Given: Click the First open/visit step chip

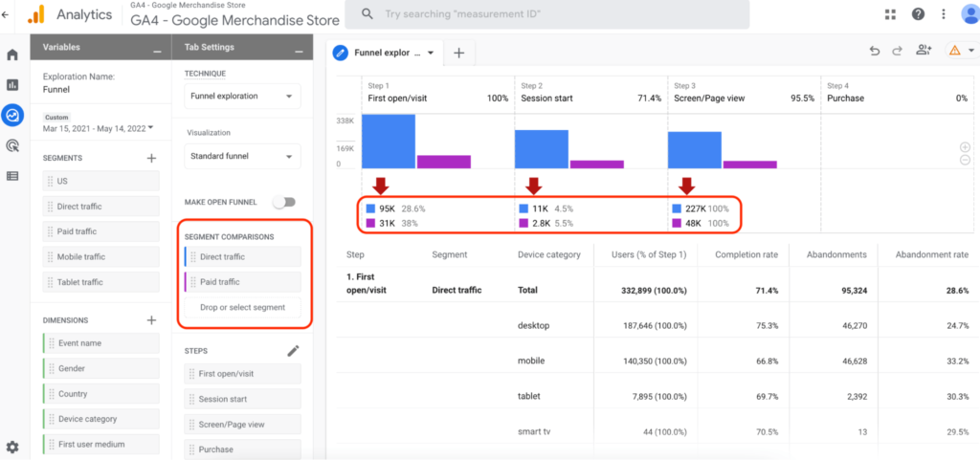Looking at the screenshot, I should click(242, 374).
